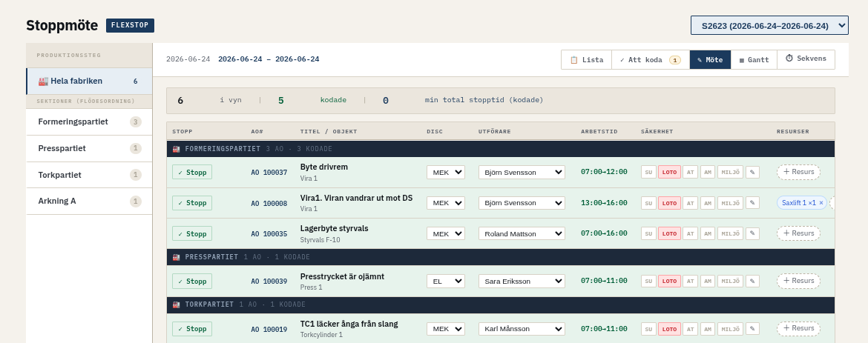
Task: Select Torkpartiet section in sidebar
Action: (89, 175)
